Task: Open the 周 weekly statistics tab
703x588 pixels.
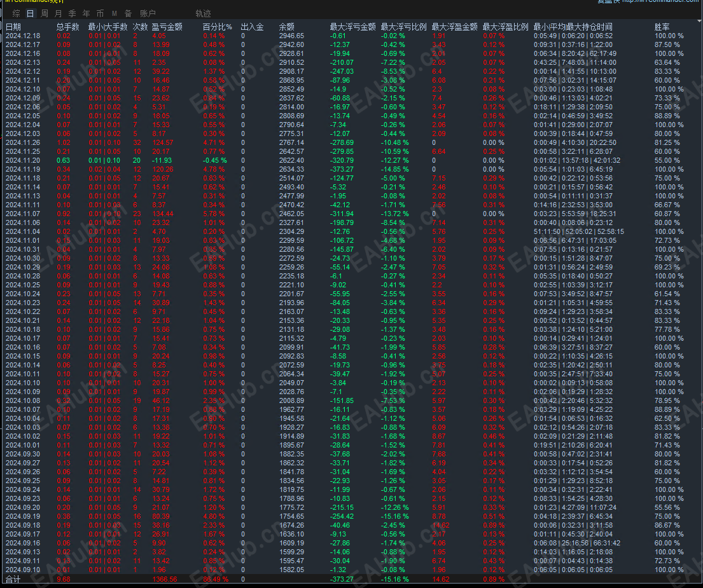Action: click(x=45, y=13)
